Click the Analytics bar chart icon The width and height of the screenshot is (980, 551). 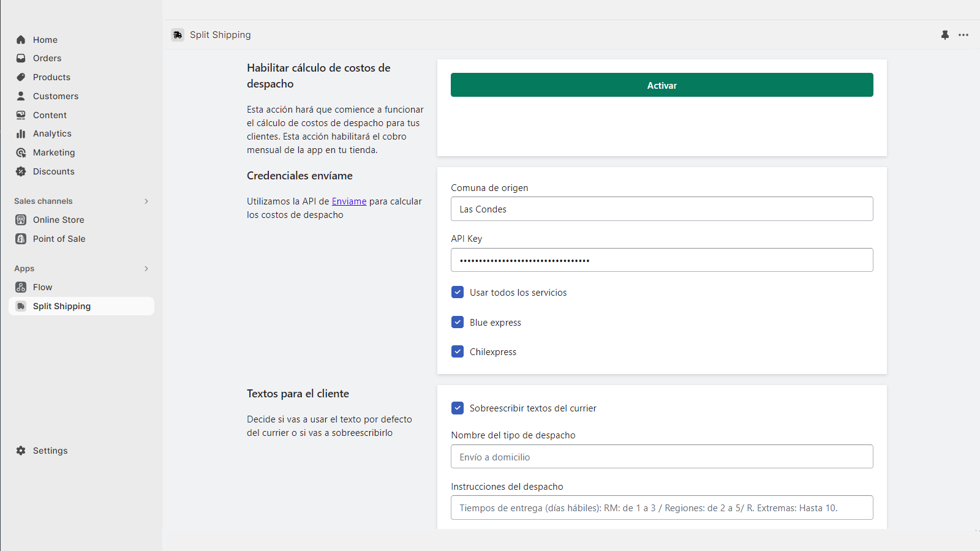21,133
